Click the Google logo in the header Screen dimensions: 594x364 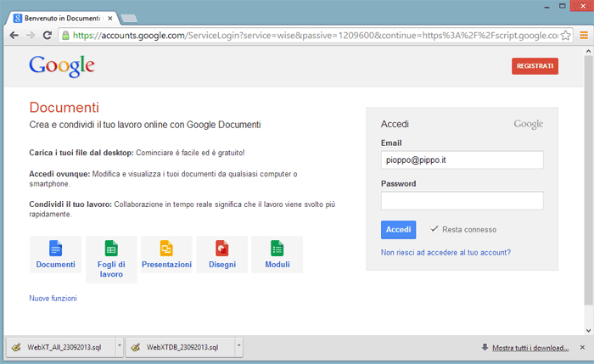(62, 66)
